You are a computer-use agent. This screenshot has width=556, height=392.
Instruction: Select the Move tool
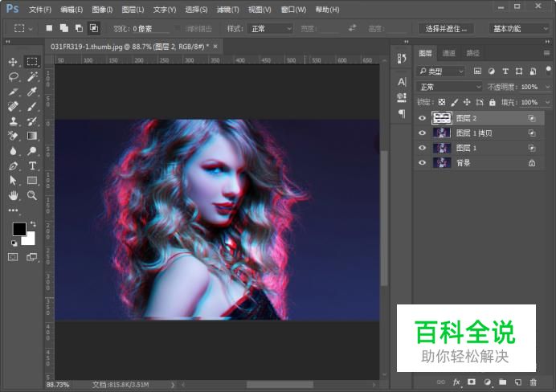pos(13,62)
